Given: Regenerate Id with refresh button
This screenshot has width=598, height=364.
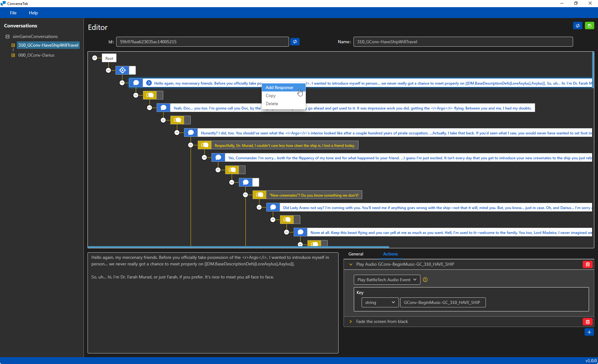Looking at the screenshot, I should coord(295,42).
